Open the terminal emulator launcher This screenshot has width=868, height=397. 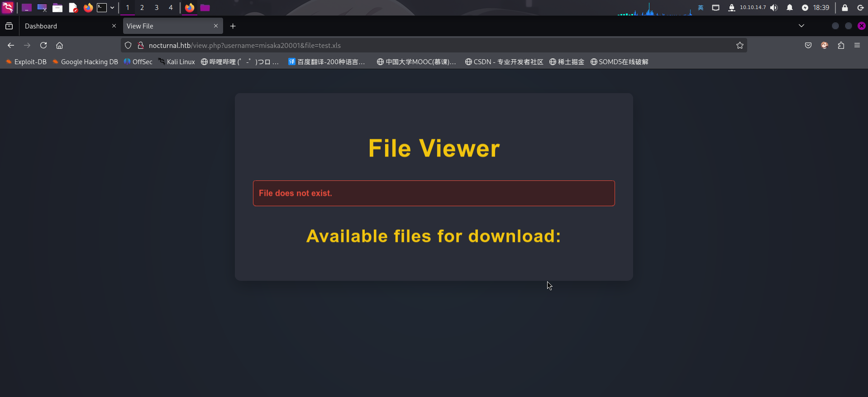(x=102, y=8)
